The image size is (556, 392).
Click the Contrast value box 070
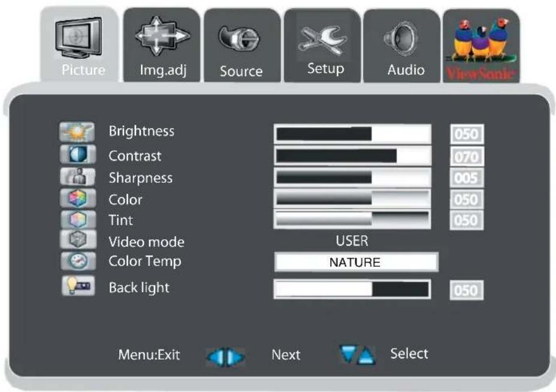click(x=467, y=157)
